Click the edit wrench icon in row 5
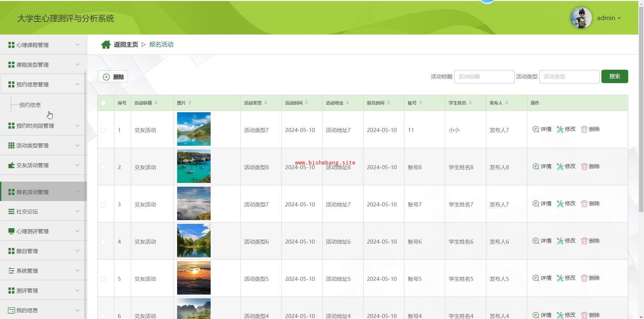This screenshot has width=644, height=319. pos(560,278)
